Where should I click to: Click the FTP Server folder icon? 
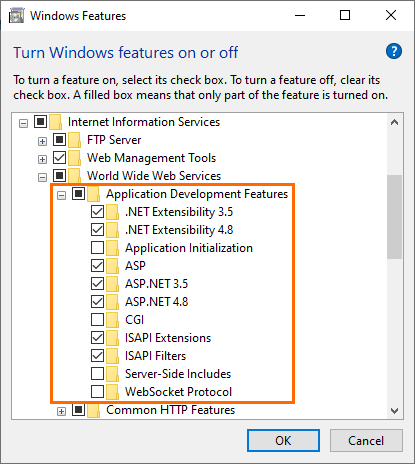tap(75, 140)
